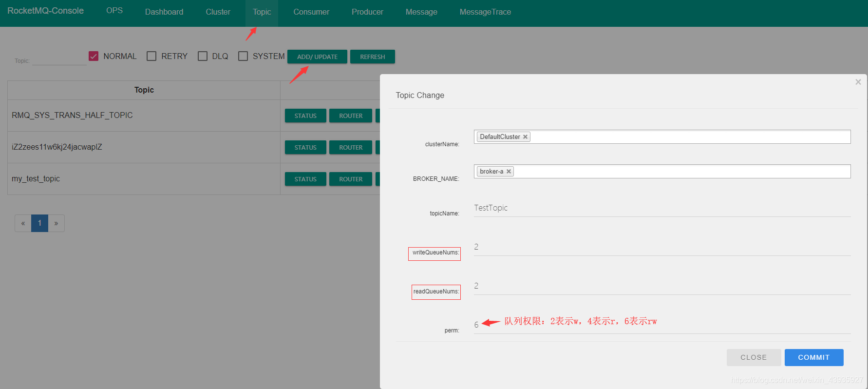Focus the topicName input field
Screen dimensions: 868x389
point(661,208)
